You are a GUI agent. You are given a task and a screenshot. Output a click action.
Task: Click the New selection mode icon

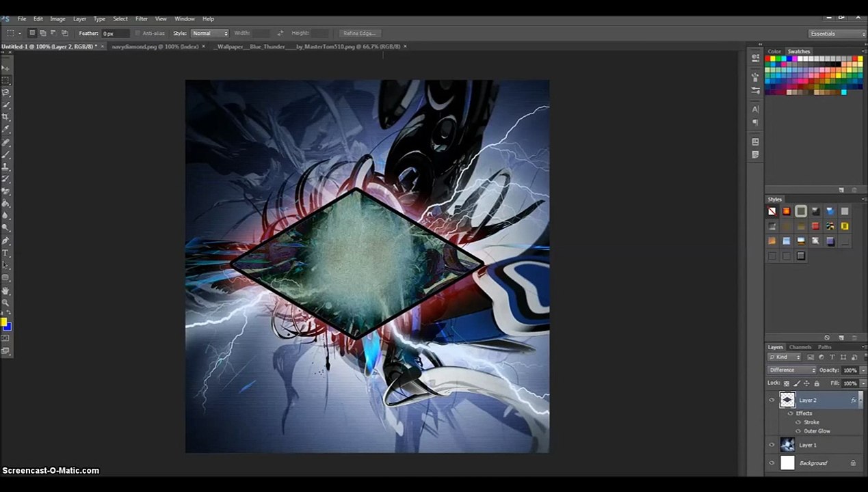click(x=31, y=33)
